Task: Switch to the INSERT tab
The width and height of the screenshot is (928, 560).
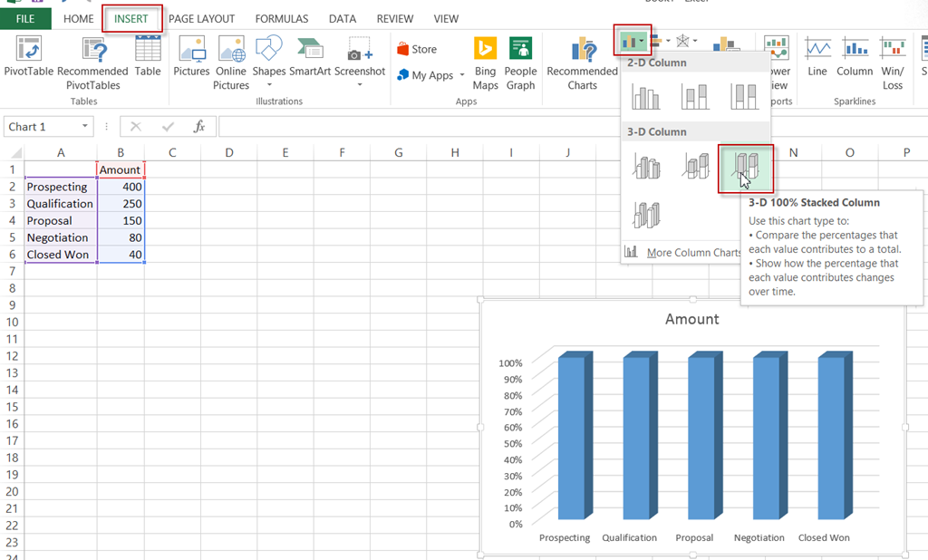Action: pos(131,19)
